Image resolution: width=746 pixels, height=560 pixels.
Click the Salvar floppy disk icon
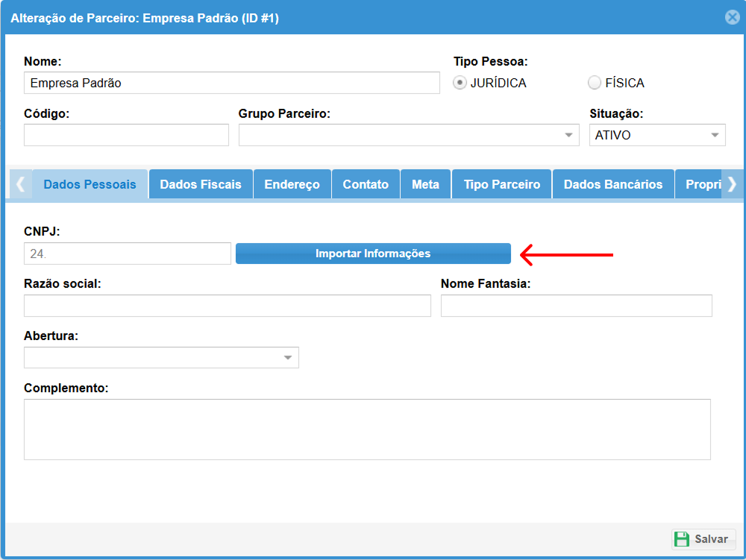coord(682,539)
